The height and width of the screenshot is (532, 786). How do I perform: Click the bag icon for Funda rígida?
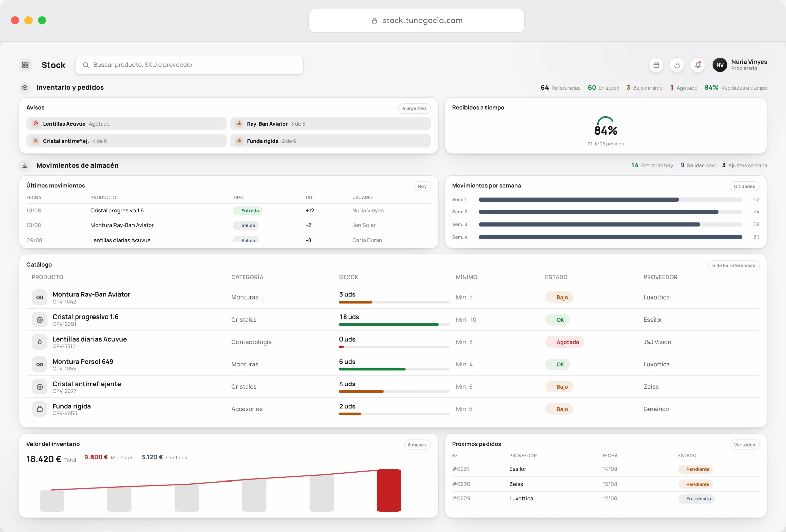(40, 409)
